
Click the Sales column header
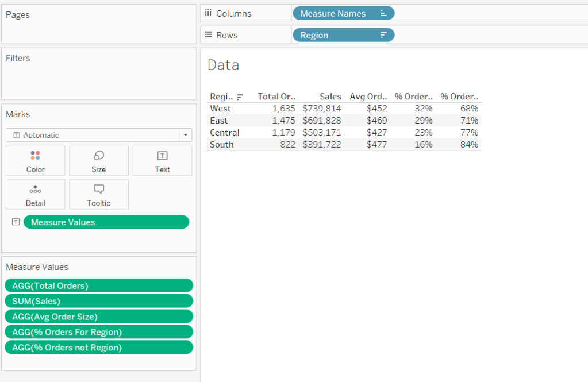click(x=330, y=97)
